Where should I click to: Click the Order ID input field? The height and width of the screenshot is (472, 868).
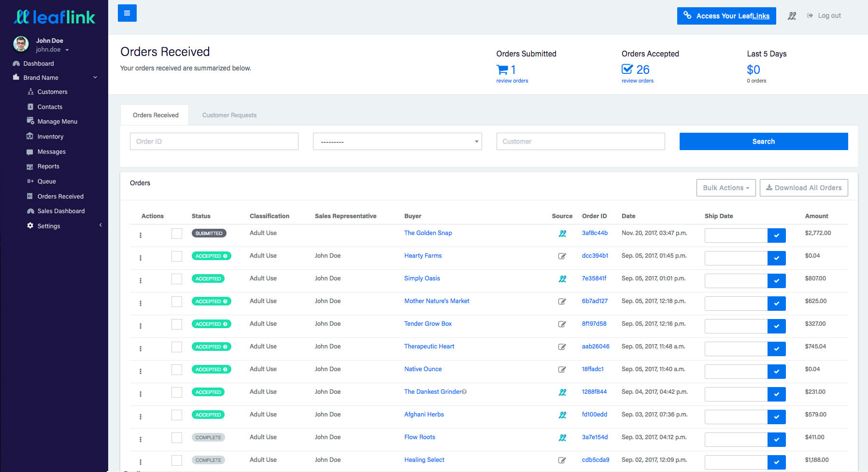(x=214, y=141)
